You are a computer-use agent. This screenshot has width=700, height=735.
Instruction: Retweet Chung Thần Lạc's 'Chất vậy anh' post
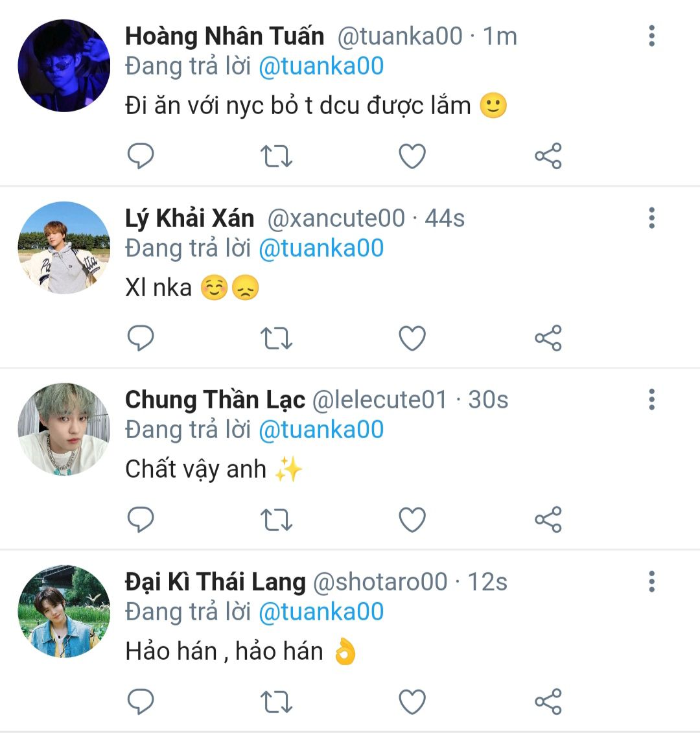coord(276,520)
